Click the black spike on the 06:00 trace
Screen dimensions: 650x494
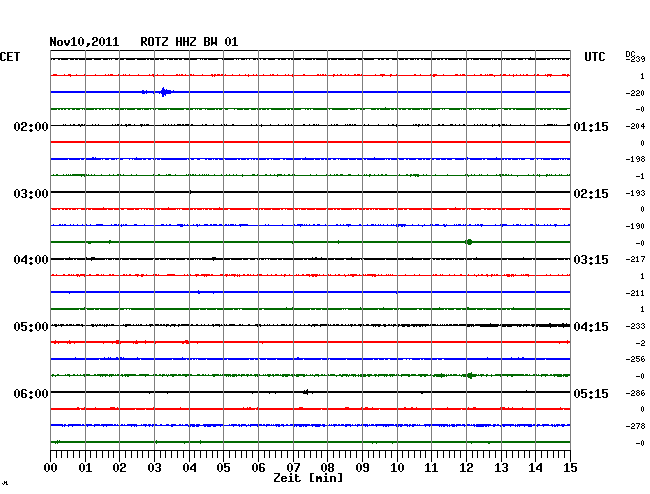pyautogui.click(x=306, y=392)
